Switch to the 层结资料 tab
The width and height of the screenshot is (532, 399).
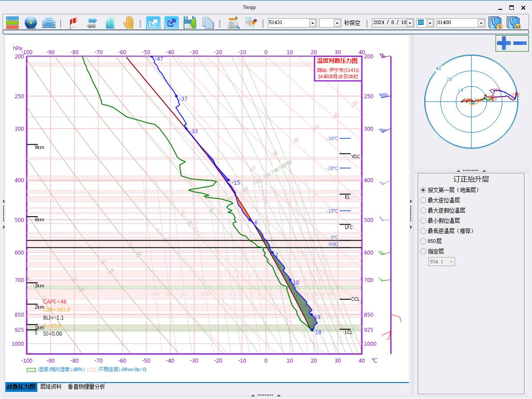point(51,387)
